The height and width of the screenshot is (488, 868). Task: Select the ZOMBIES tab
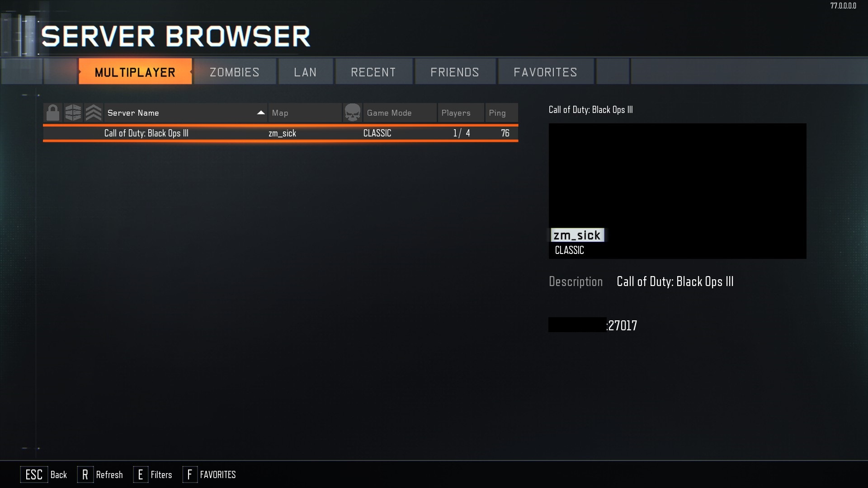click(234, 71)
